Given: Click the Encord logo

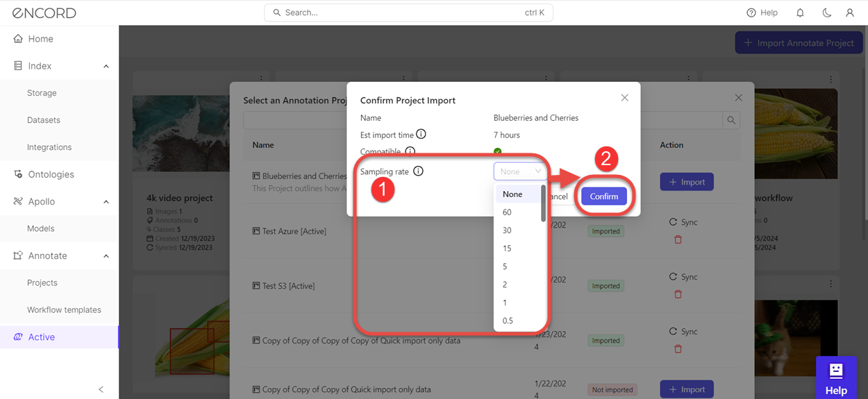Looking at the screenshot, I should [44, 12].
